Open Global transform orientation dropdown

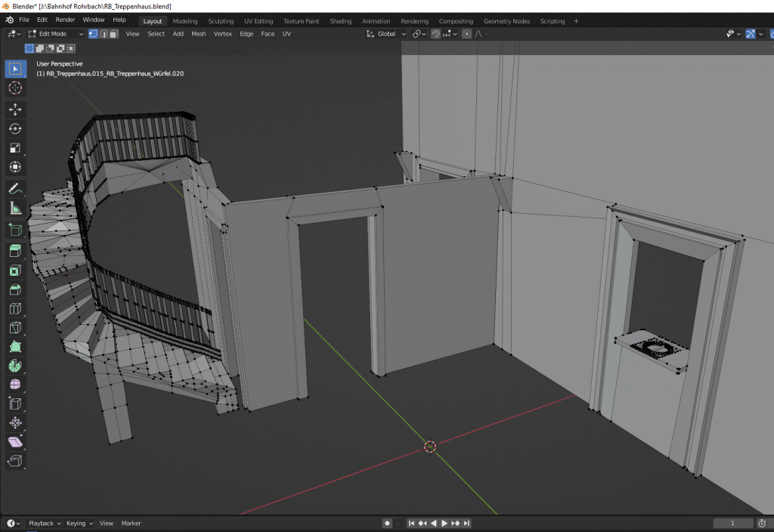386,34
